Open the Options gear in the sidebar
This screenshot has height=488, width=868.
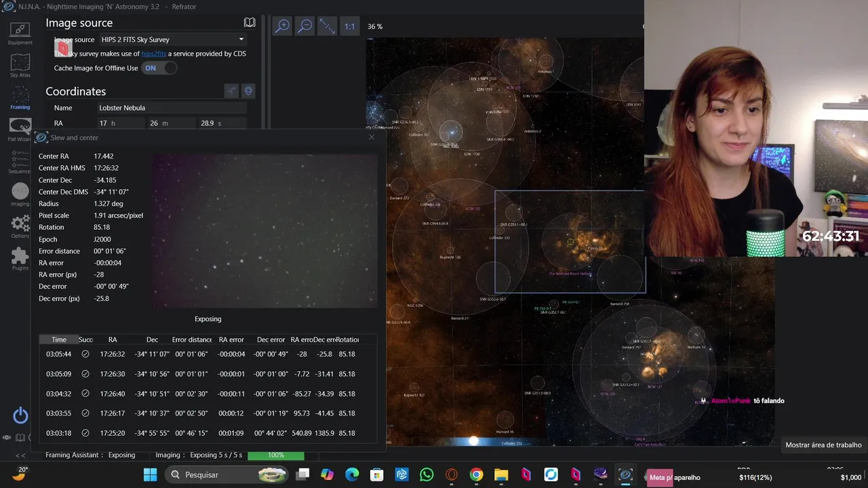point(20,226)
